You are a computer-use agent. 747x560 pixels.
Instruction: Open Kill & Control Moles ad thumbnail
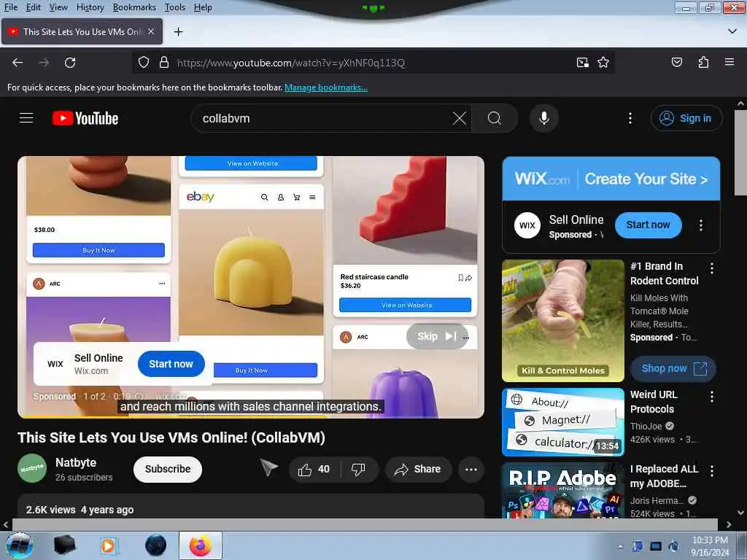[563, 321]
